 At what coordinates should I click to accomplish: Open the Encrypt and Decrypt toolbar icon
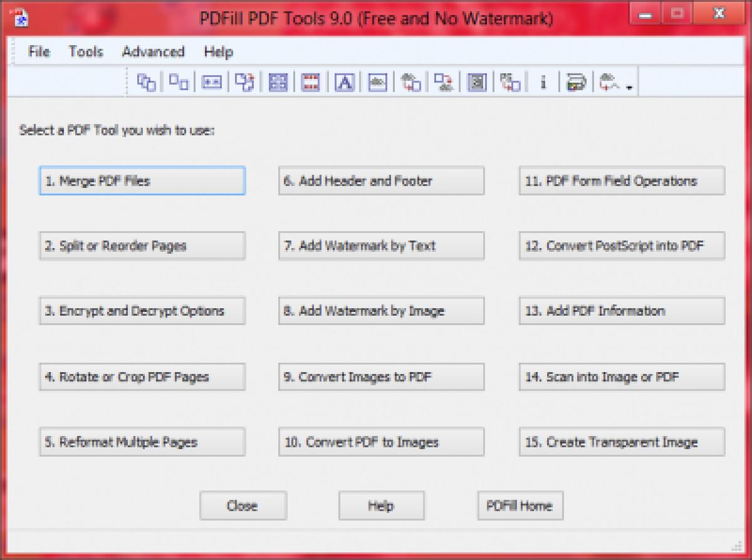click(x=211, y=81)
